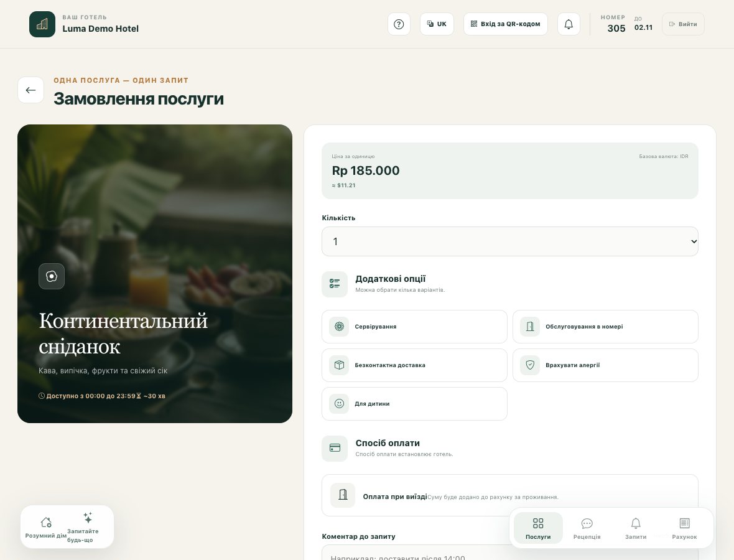Toggle the Для дитини option
The image size is (734, 560).
[414, 404]
